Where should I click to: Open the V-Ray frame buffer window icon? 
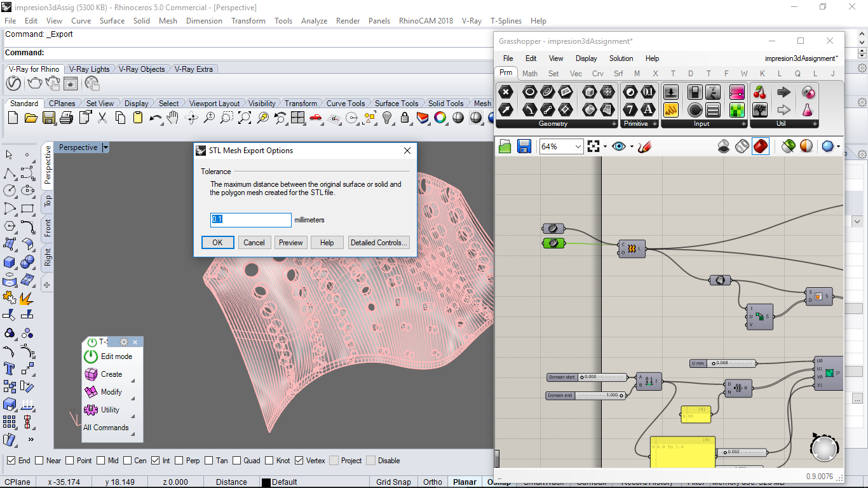tap(71, 84)
